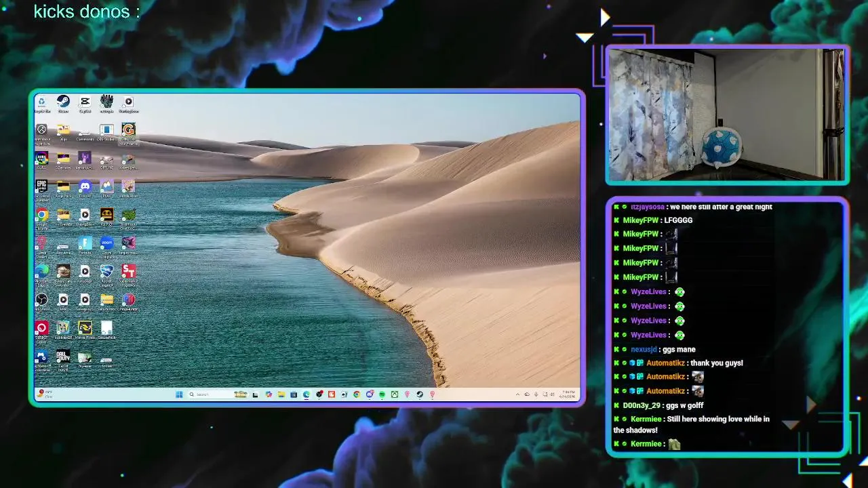Click D00n3y_29's "ggs w golff" message

tap(684, 405)
